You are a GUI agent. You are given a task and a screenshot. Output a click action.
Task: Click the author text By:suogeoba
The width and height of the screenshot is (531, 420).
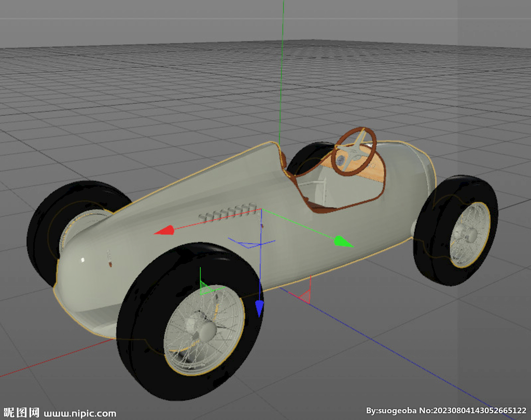[392, 411]
